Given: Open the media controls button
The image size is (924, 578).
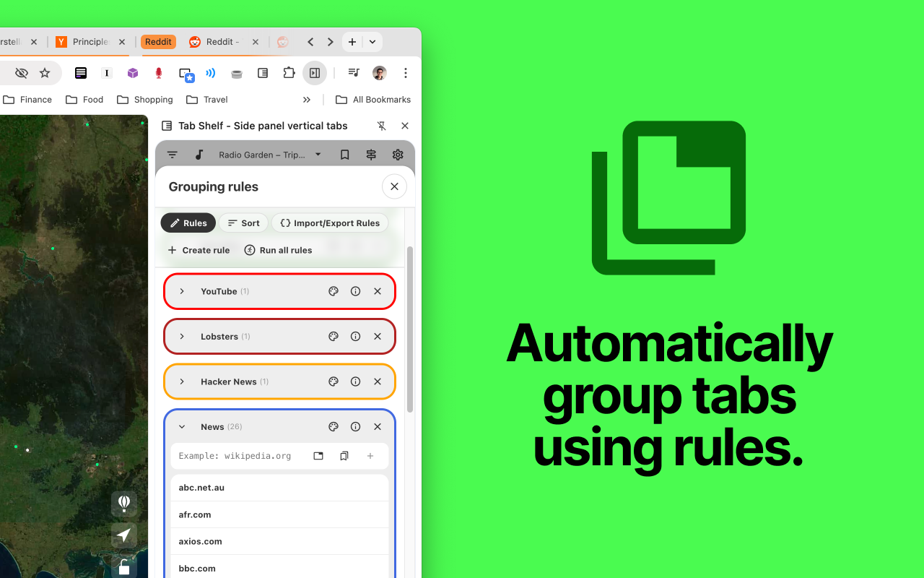Looking at the screenshot, I should 354,73.
